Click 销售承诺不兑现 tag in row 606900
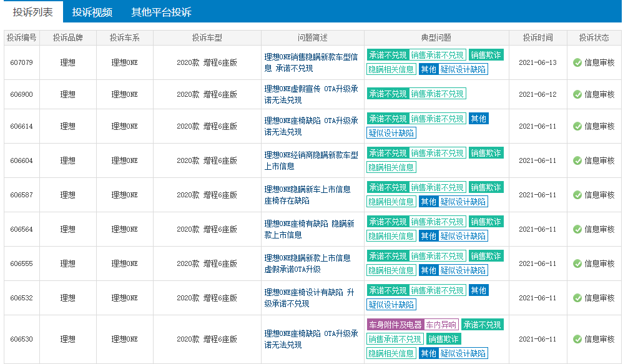Screen dimensions: 628x364 (438, 94)
